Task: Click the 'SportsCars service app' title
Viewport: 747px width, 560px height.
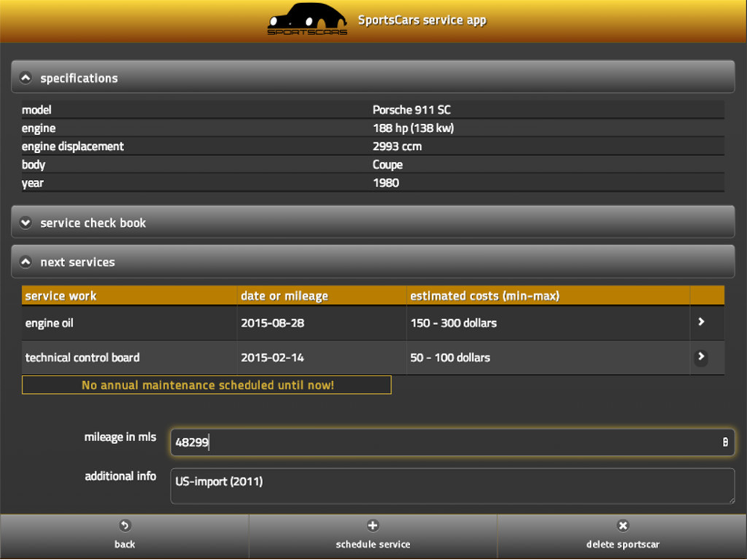Action: [x=422, y=20]
